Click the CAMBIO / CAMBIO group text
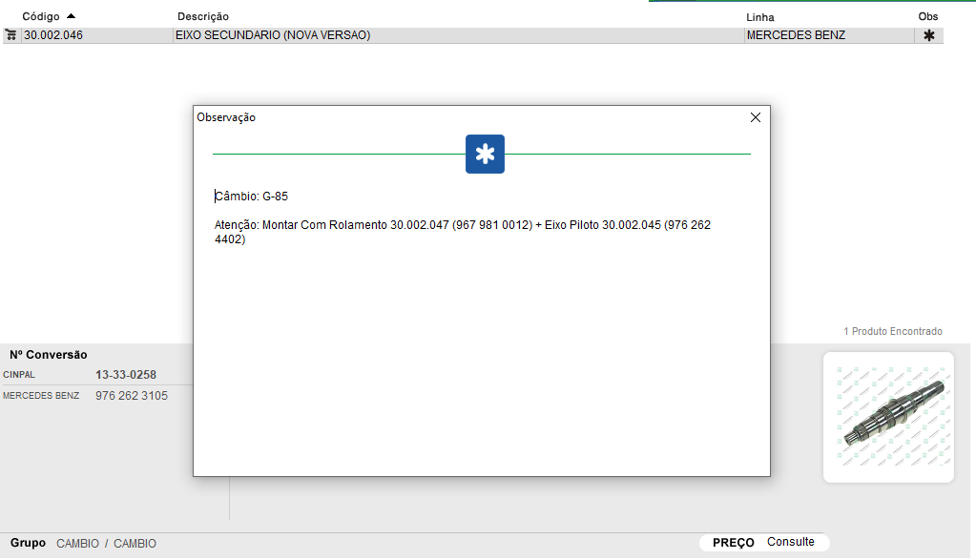The height and width of the screenshot is (560, 976). coord(106,544)
